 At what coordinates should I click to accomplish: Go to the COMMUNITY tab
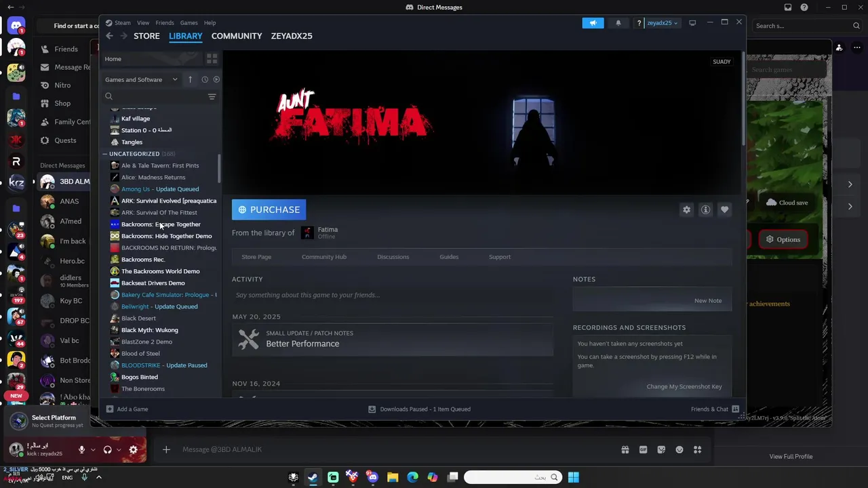click(x=237, y=36)
